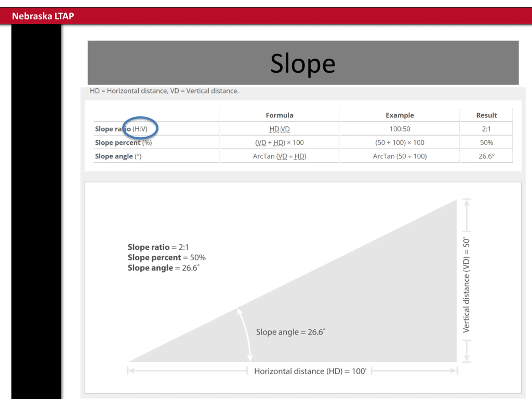Click the Slope angle = 26.6° diagram label
The image size is (532, 399).
point(291,332)
